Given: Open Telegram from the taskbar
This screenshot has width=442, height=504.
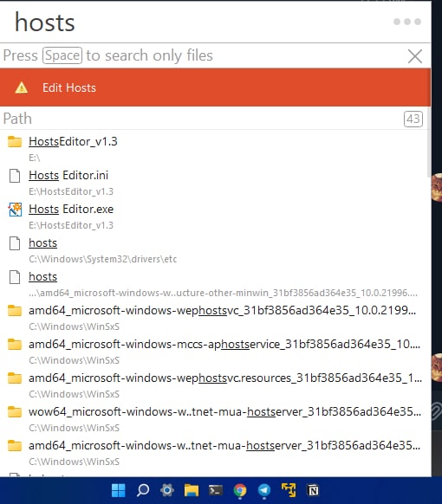Looking at the screenshot, I should point(264,490).
